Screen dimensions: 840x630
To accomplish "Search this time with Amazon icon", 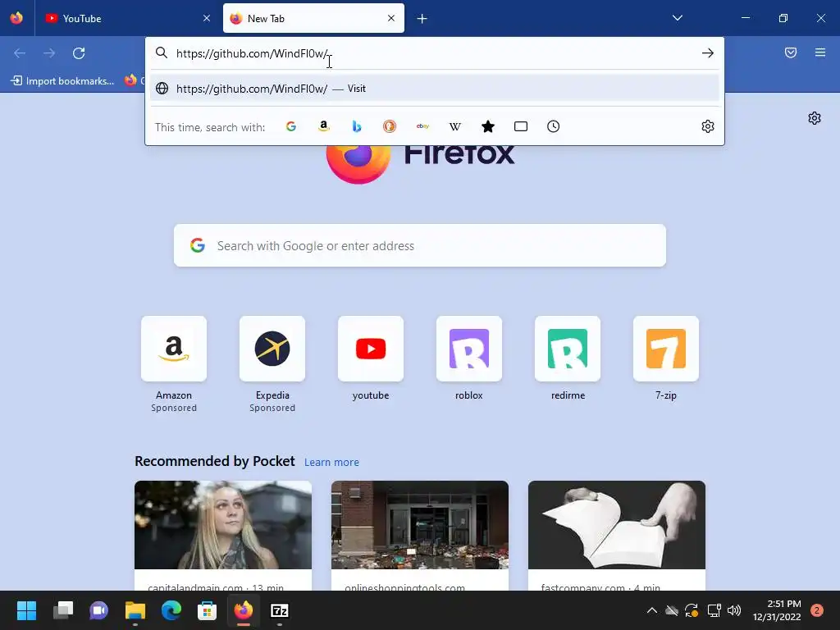I will (x=323, y=126).
